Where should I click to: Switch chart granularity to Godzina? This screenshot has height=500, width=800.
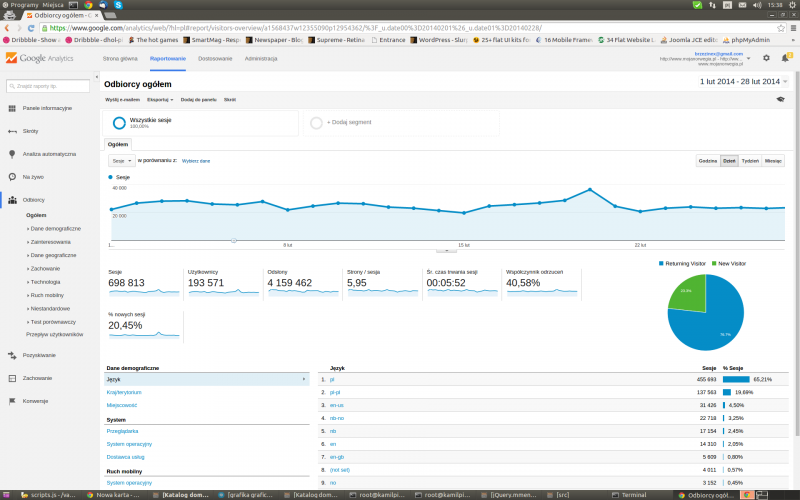tap(707, 160)
